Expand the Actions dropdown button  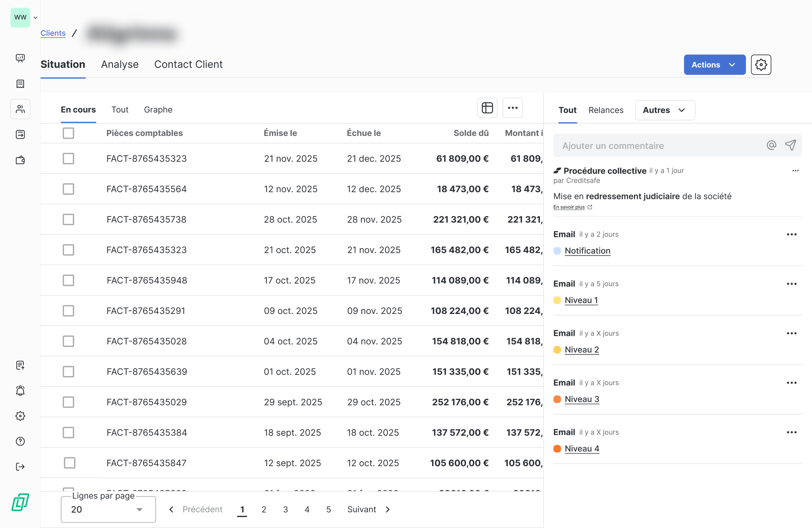(714, 65)
